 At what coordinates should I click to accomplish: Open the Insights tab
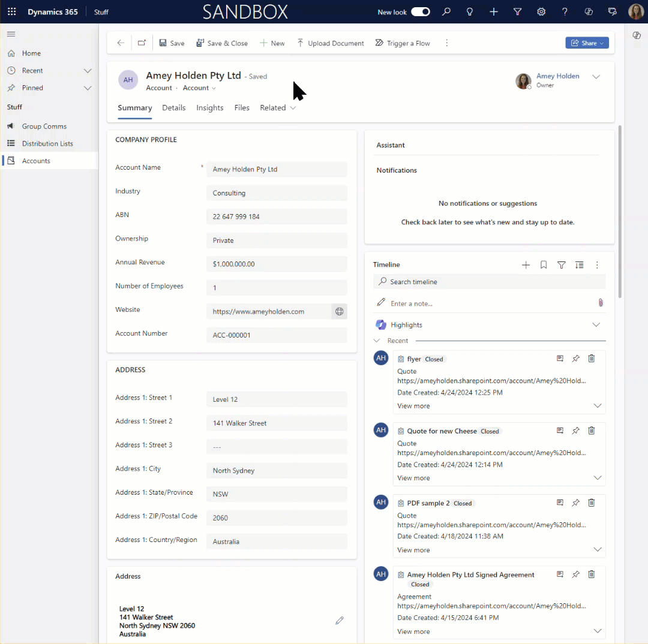(209, 108)
